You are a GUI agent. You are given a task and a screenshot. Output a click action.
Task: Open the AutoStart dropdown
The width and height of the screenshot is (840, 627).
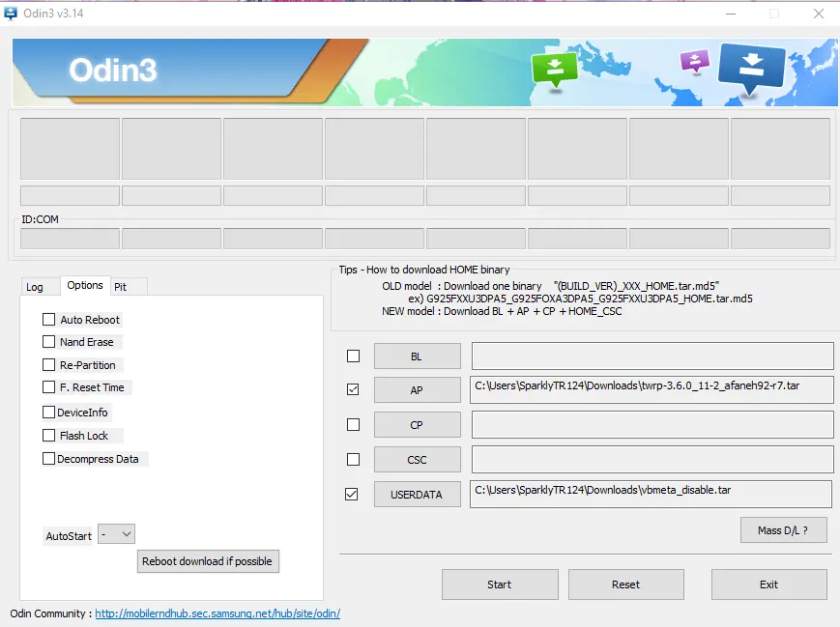coord(117,534)
